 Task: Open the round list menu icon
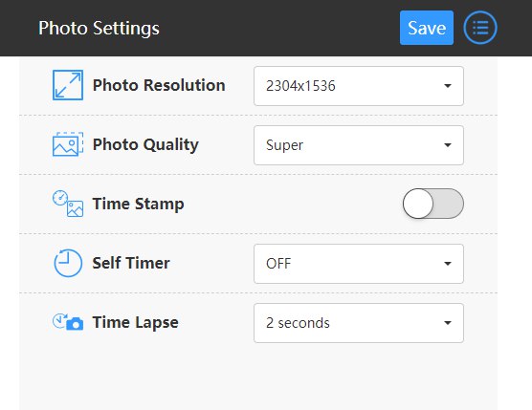(x=480, y=28)
